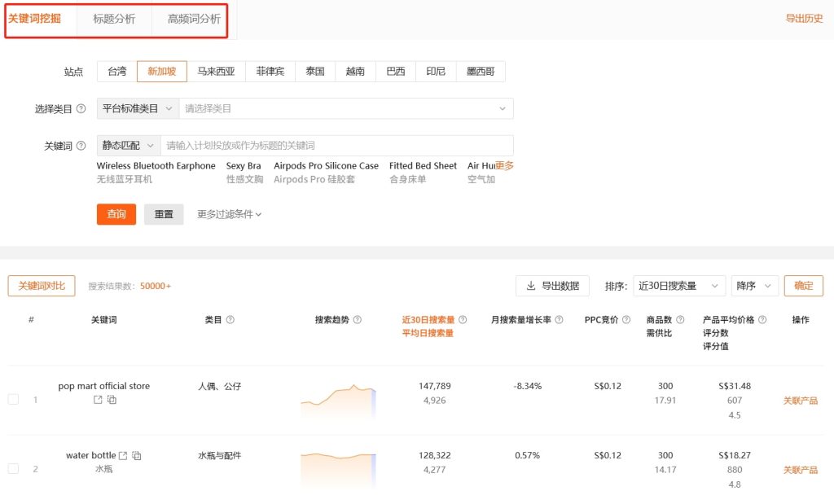Image resolution: width=834 pixels, height=504 pixels.
Task: Switch to the 高频词分析 tab
Action: tap(194, 19)
